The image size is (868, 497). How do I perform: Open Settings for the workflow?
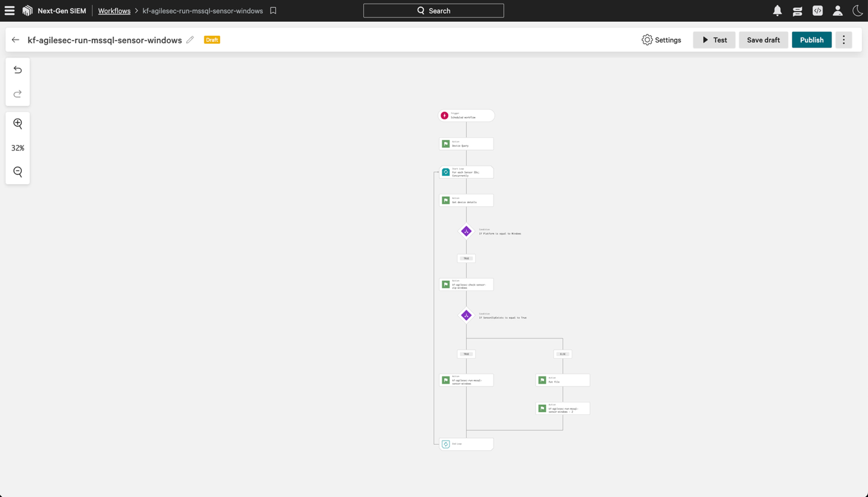[x=661, y=39]
